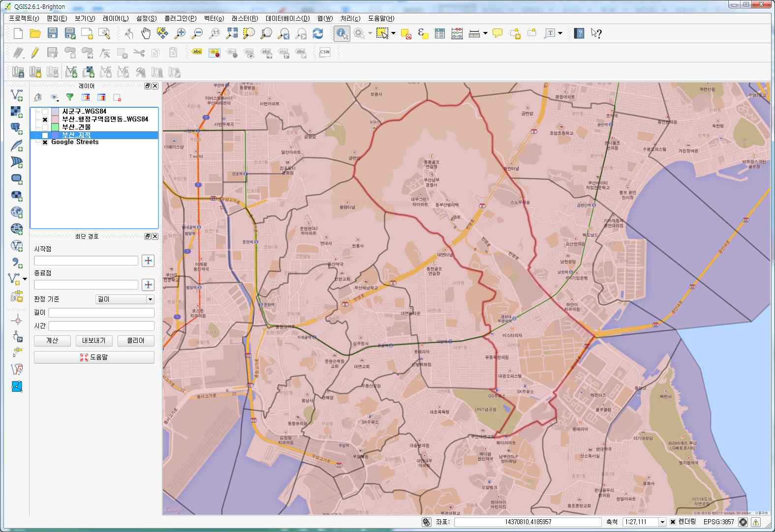
Task: Click the Zoom Out magnifier tool
Action: [197, 33]
